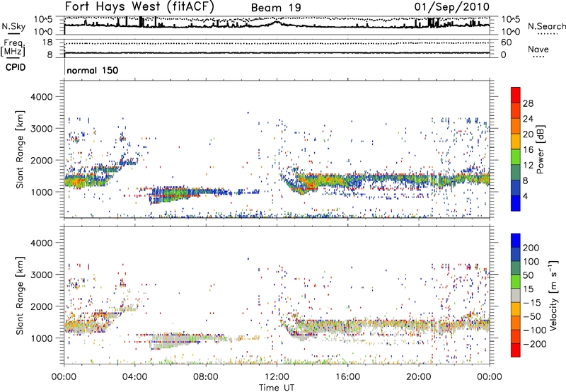Click the '200' label on the Velocity scale
566x392 pixels.
click(531, 248)
